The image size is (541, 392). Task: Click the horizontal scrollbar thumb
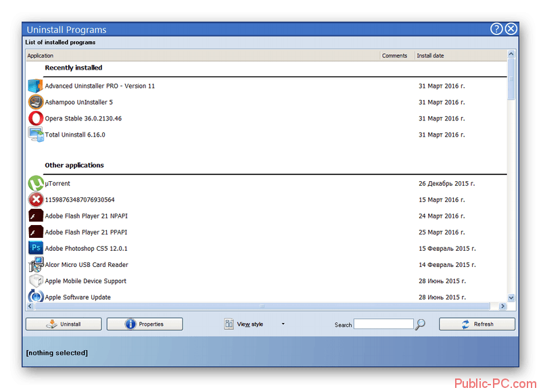pos(262,306)
